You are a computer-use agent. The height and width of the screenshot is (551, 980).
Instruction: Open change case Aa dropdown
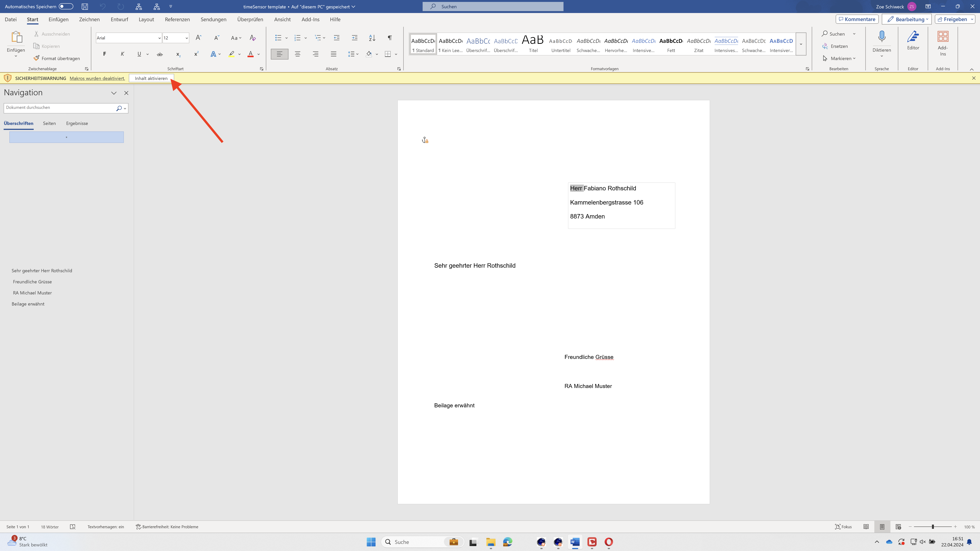(x=236, y=38)
